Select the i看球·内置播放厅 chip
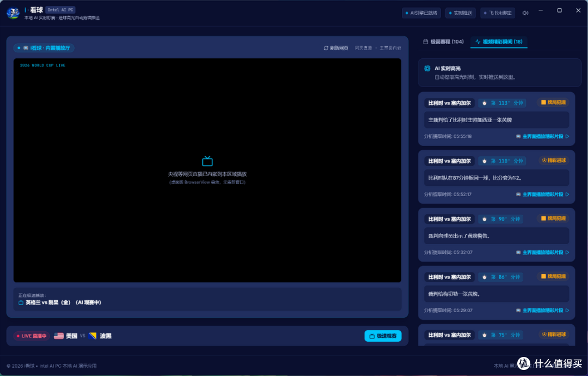Screen dimensions: 588x376 [44, 48]
